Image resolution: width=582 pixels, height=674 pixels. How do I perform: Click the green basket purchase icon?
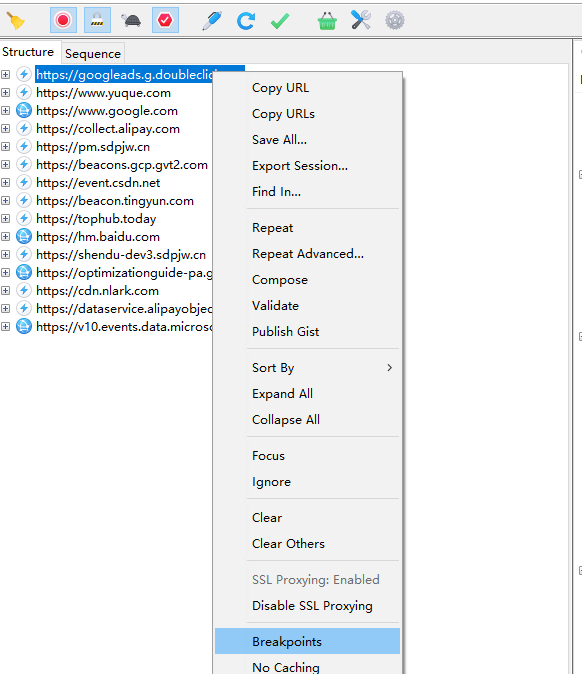coord(327,20)
